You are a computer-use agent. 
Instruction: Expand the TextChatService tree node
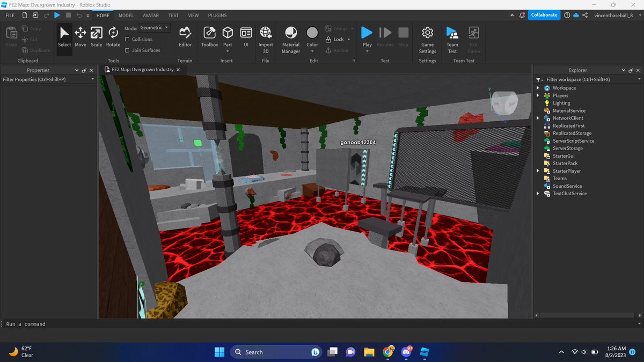(538, 193)
